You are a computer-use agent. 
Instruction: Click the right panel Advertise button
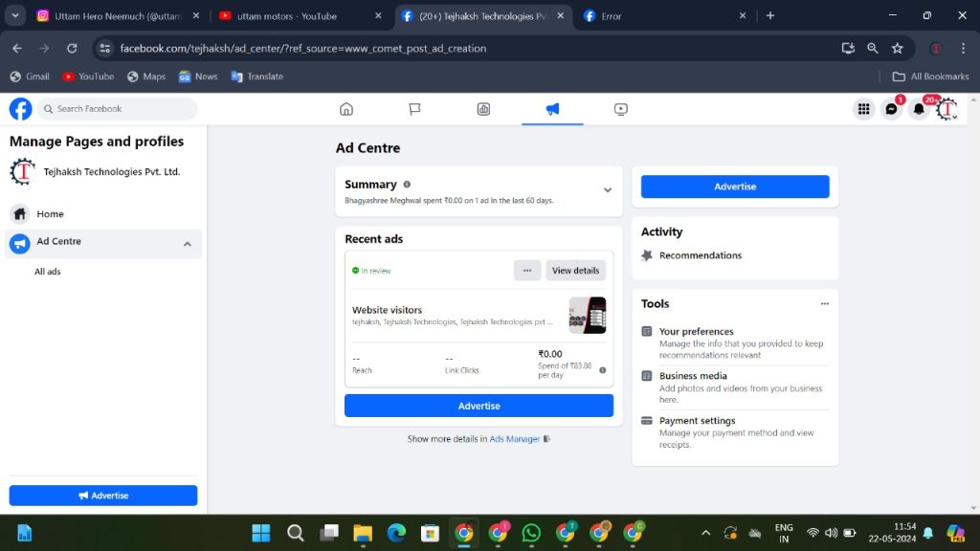735,187
